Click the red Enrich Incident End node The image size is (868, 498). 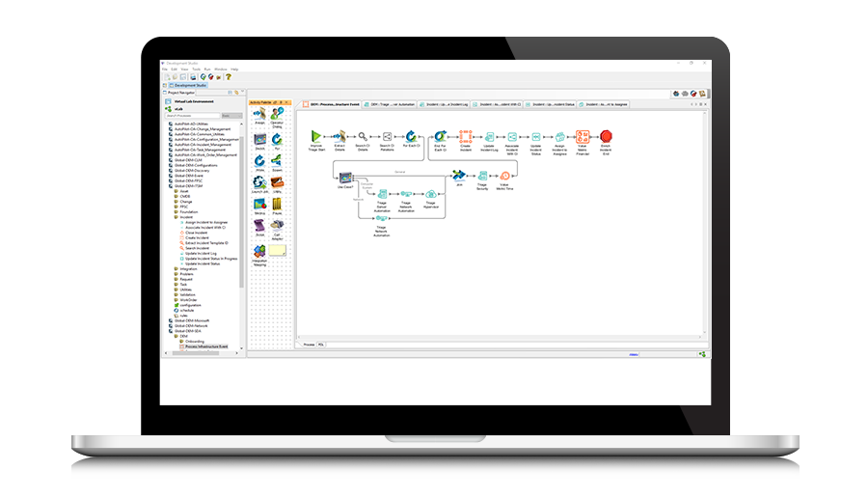(x=608, y=136)
